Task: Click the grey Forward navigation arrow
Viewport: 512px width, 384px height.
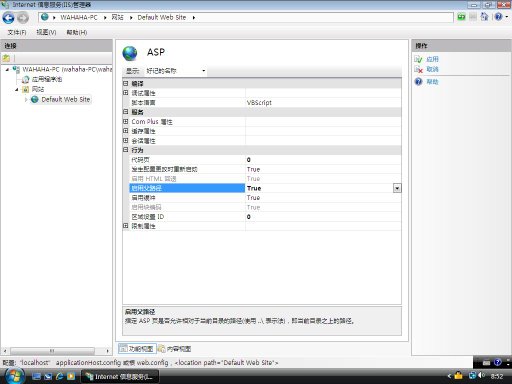Action: coord(23,18)
